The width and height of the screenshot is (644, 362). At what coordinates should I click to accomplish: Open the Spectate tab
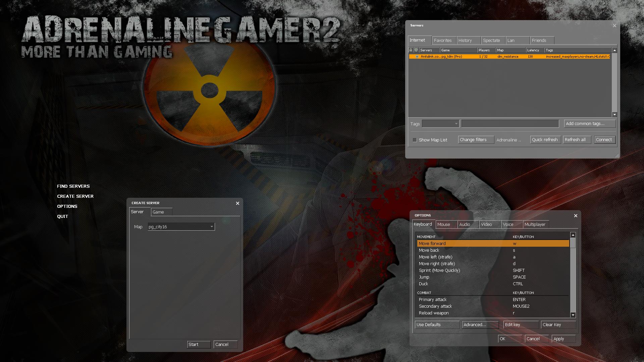(493, 41)
